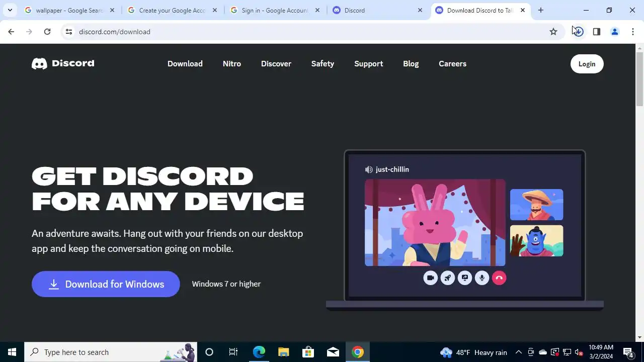Click the pink bunny video thumbnail
644x362 pixels.
pos(435,222)
